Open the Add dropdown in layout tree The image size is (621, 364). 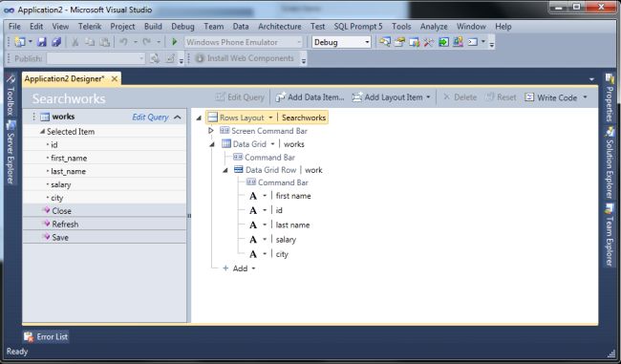tap(253, 268)
